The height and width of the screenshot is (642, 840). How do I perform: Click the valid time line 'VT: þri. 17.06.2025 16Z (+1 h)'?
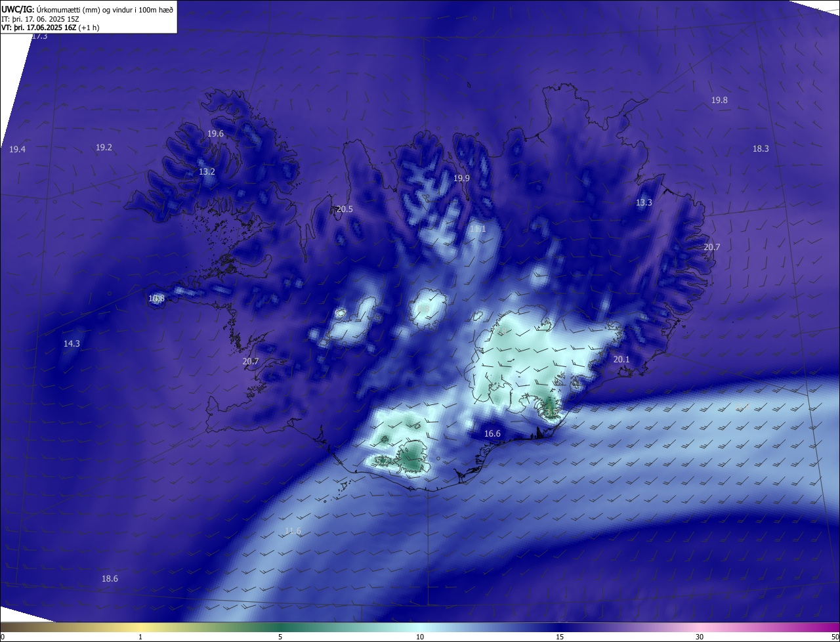click(51, 28)
